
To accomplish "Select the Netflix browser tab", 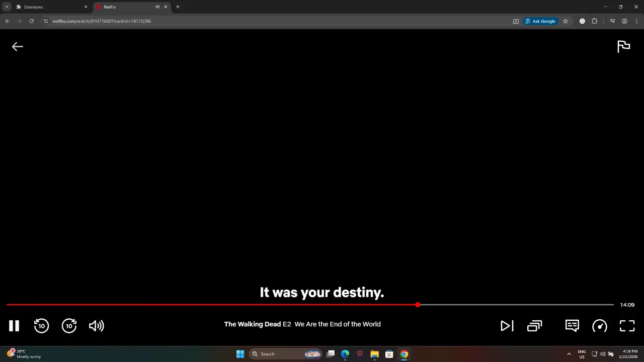I will point(126,7).
